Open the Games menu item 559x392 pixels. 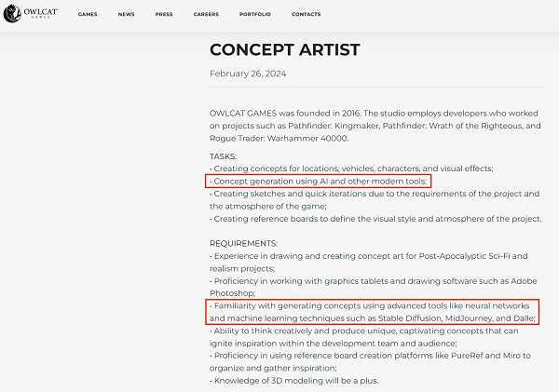[88, 15]
